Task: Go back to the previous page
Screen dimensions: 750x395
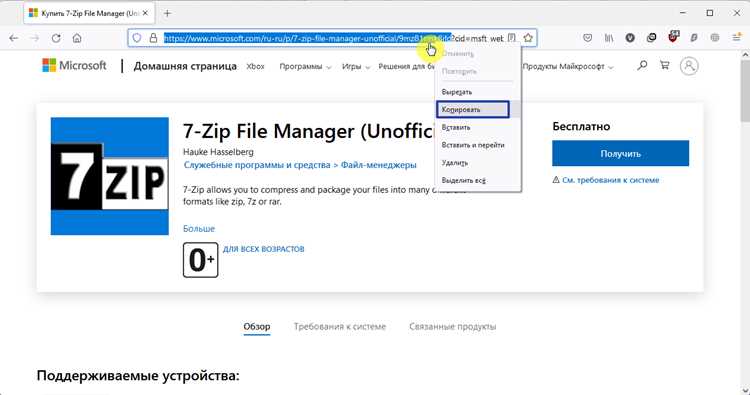Action: click(x=13, y=38)
